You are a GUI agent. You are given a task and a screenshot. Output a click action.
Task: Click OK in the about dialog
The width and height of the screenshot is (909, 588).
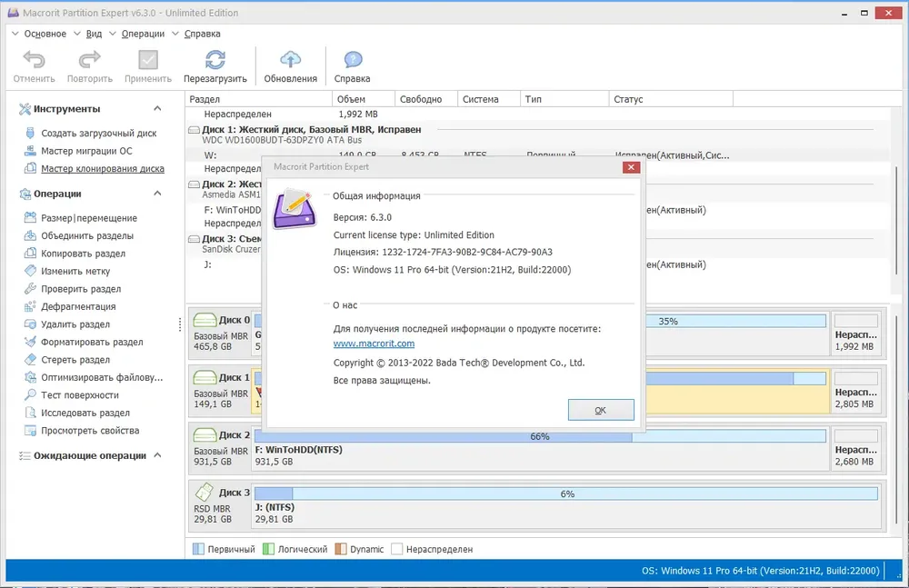click(601, 410)
